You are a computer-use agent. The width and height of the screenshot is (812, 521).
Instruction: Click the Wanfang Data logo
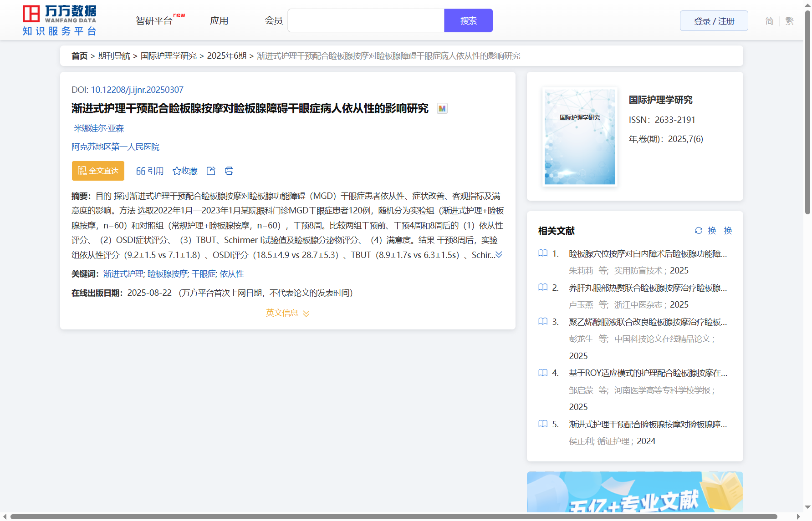click(60, 20)
